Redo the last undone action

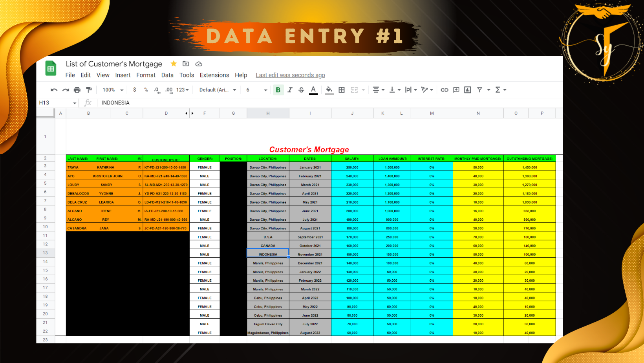(x=66, y=90)
